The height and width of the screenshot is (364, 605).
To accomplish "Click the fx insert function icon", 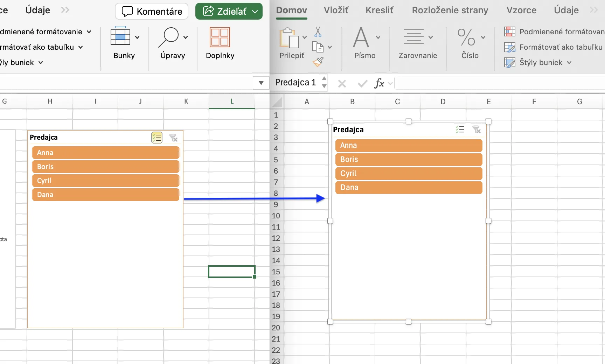I will point(379,83).
